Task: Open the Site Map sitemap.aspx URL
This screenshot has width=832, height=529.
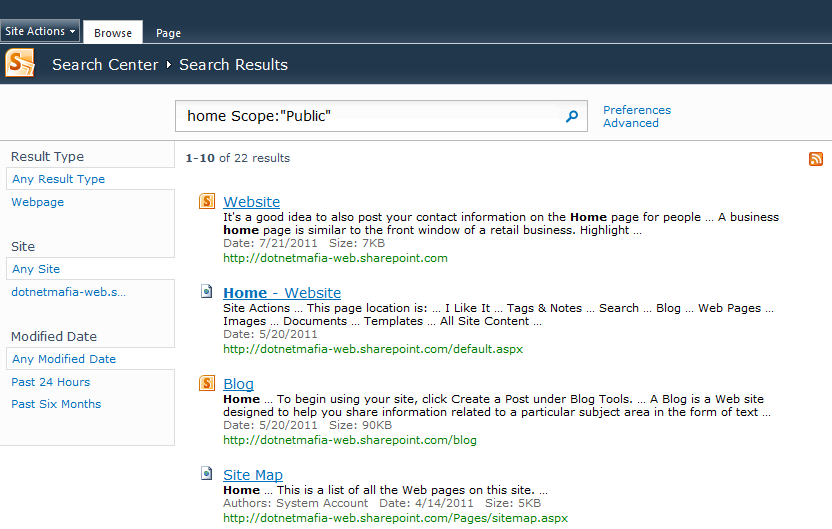Action: pos(395,518)
